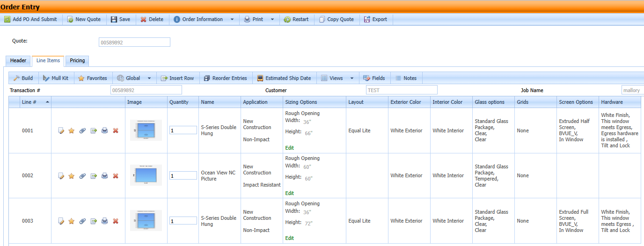The image size is (644, 246).
Task: Click the paperclip attachment icon on line 0003
Action: pyautogui.click(x=82, y=221)
